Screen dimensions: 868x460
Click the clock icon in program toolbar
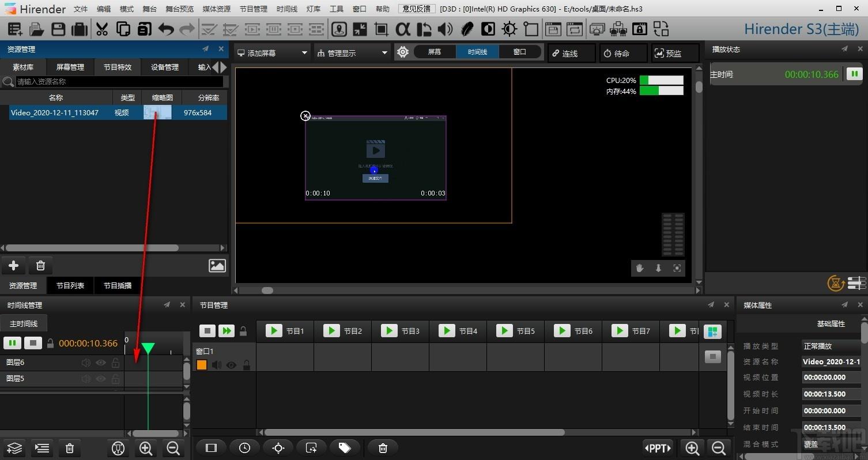[244, 448]
